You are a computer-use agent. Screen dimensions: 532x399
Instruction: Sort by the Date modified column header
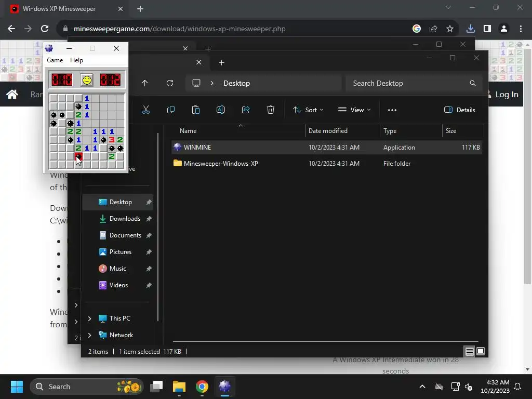click(x=328, y=131)
